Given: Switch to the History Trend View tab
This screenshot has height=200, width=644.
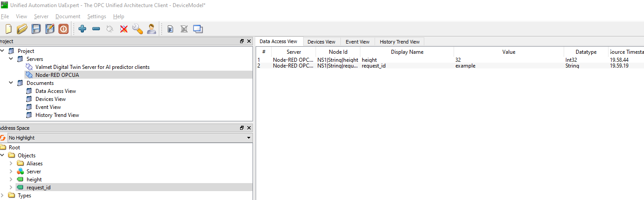Looking at the screenshot, I should coord(399,42).
